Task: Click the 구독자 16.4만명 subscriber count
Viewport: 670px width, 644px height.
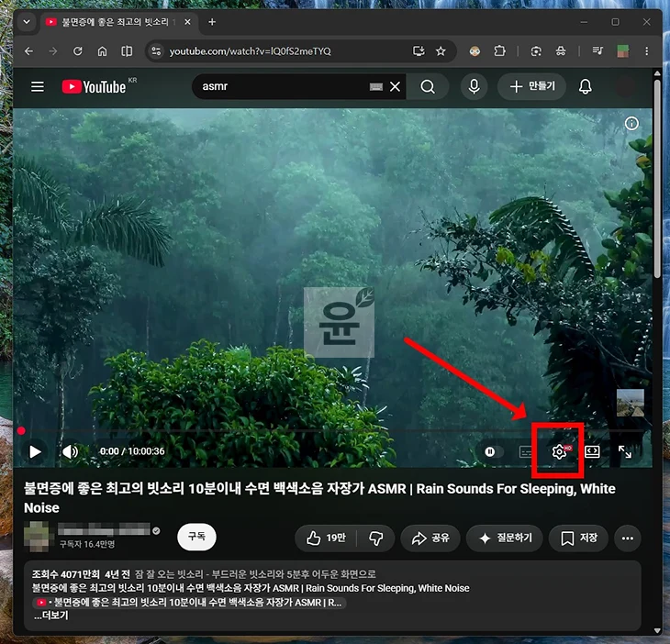Action: coord(87,544)
